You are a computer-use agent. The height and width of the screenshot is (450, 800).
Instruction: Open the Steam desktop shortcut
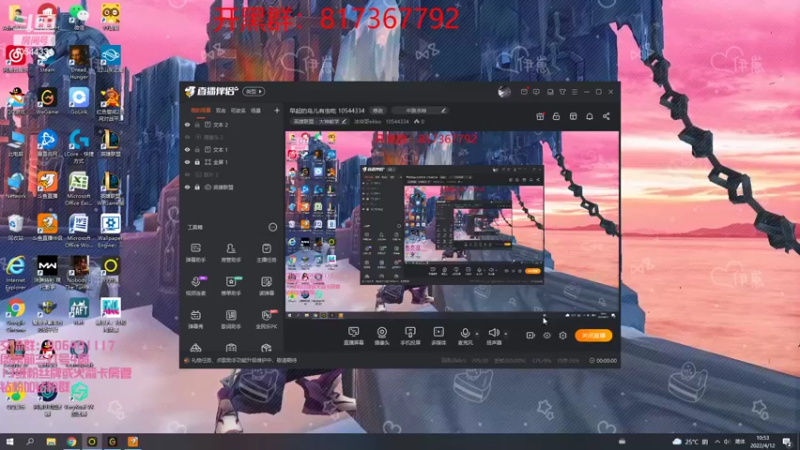click(x=47, y=60)
